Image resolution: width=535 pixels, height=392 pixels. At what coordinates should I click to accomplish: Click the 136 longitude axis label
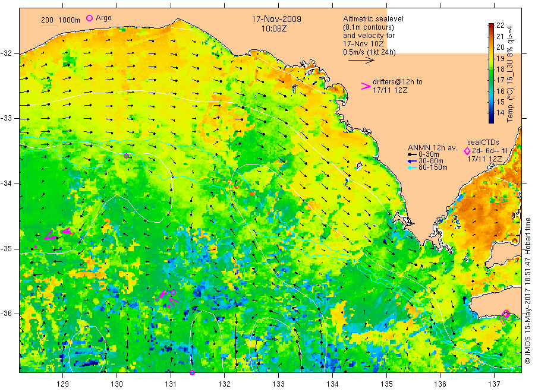(x=440, y=384)
